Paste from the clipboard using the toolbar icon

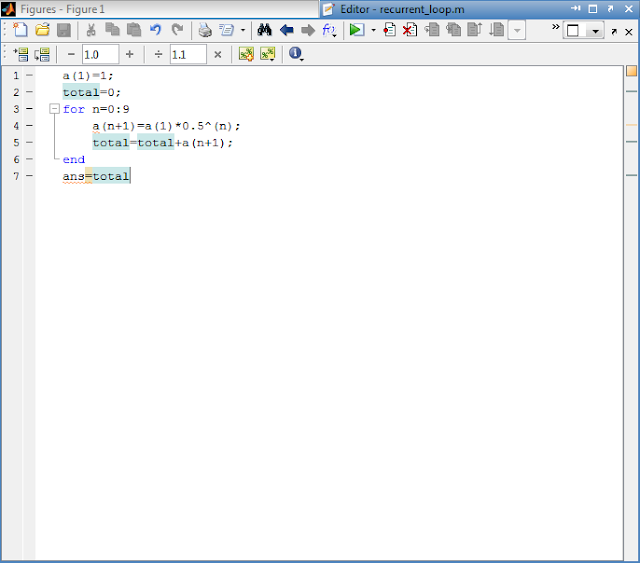pyautogui.click(x=134, y=30)
